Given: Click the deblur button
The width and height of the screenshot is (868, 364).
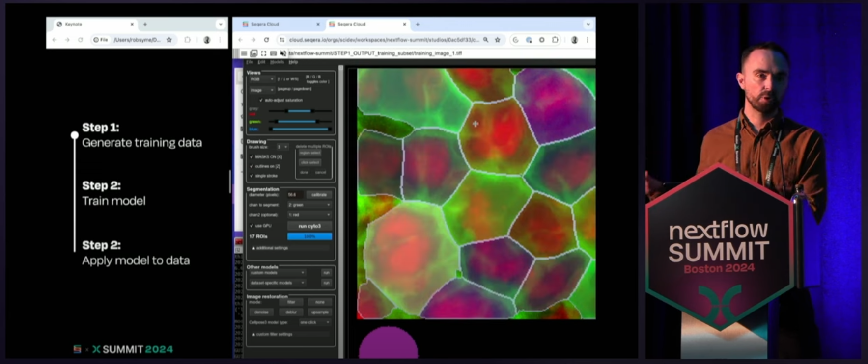Looking at the screenshot, I should 291,312.
